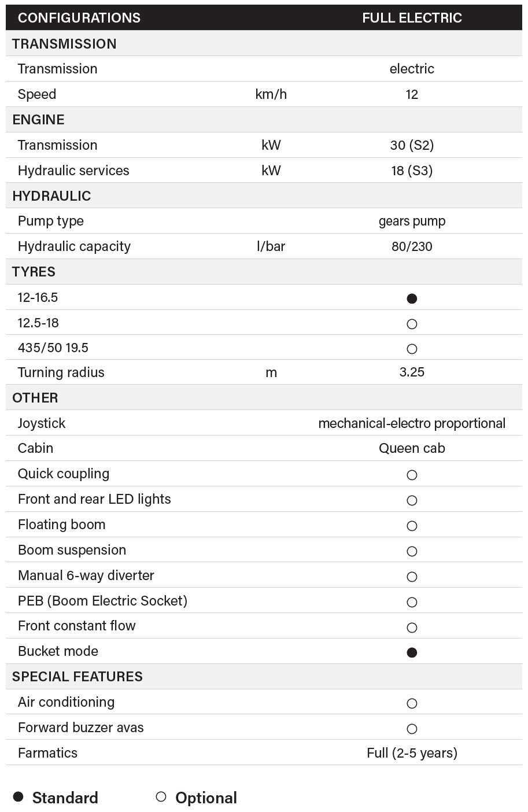This screenshot has width=528, height=812.
Task: Select the Manual 6-way diverter circle
Action: pos(412,577)
